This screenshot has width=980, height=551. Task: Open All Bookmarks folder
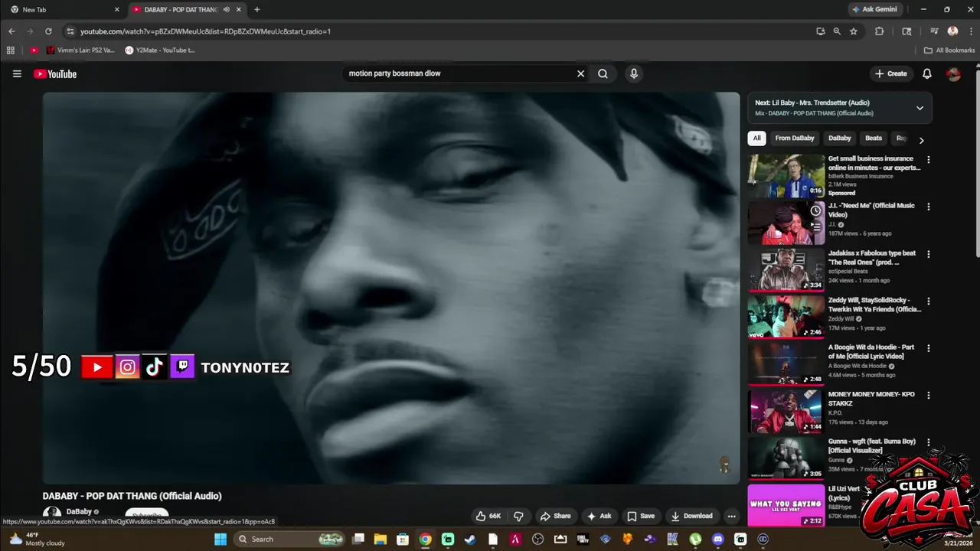click(x=949, y=51)
